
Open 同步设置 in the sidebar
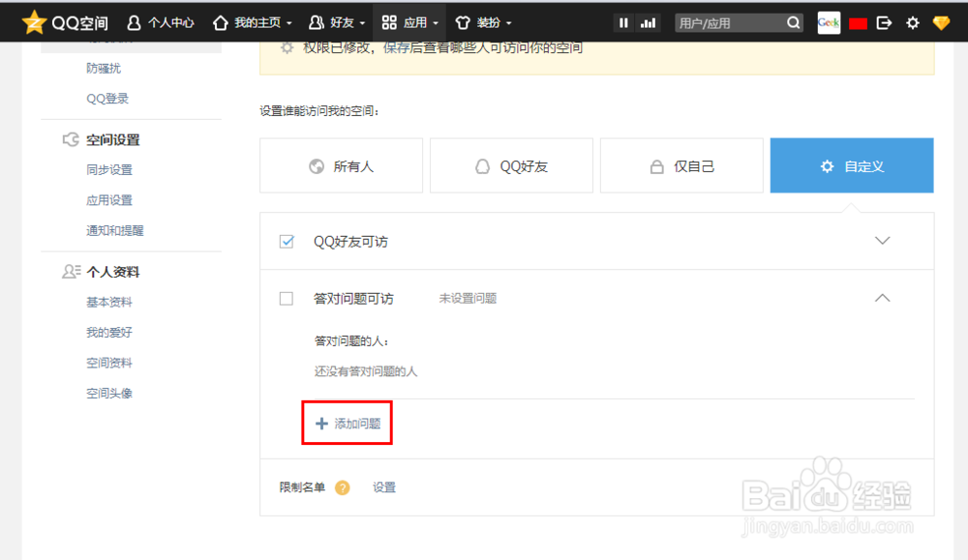click(x=109, y=169)
